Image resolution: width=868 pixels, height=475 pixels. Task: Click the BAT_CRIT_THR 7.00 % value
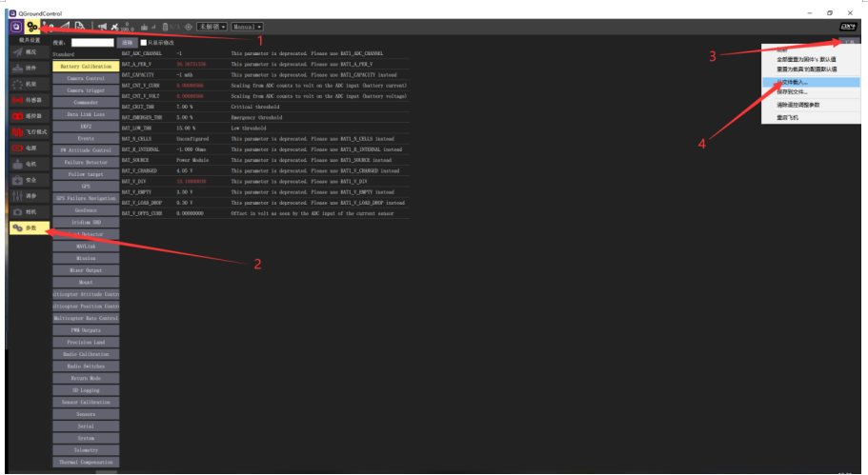click(x=184, y=107)
